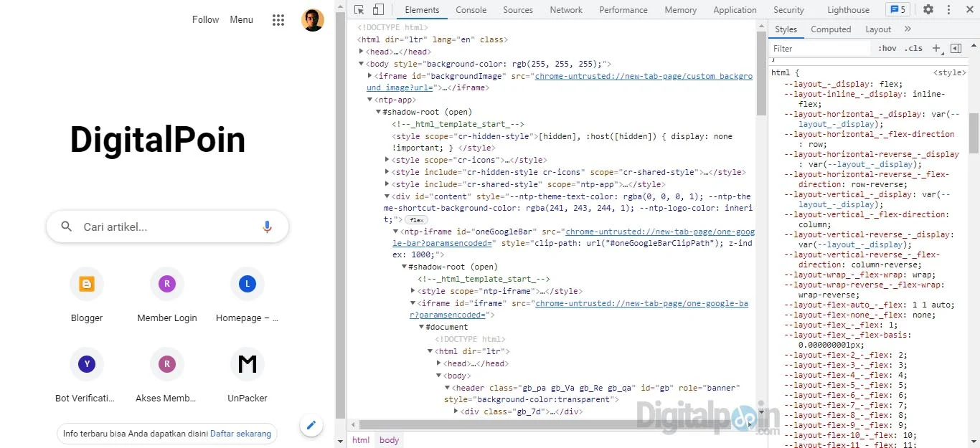Expand the head element node
The image size is (980, 448).
pos(361,51)
